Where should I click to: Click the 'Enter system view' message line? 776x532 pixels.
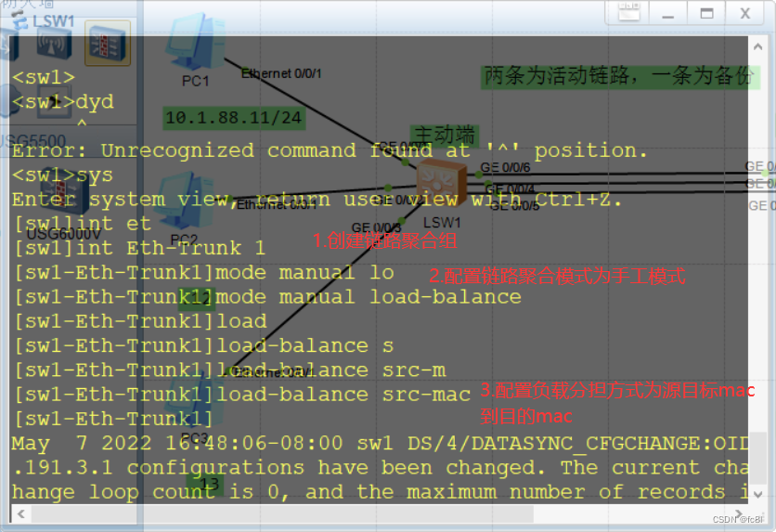point(317,200)
